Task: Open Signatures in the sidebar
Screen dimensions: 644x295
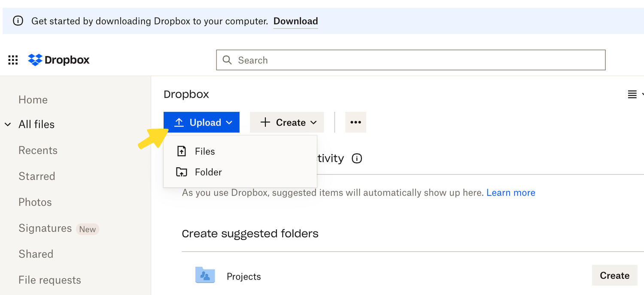Action: (45, 228)
